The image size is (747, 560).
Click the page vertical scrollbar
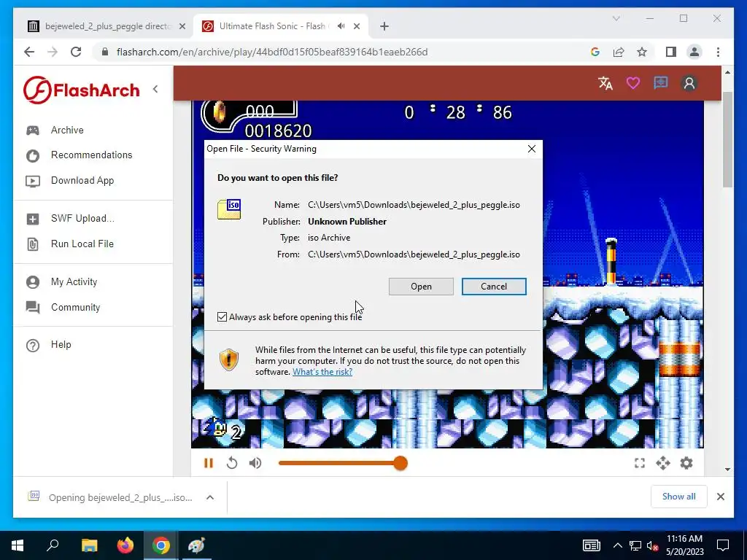click(727, 139)
